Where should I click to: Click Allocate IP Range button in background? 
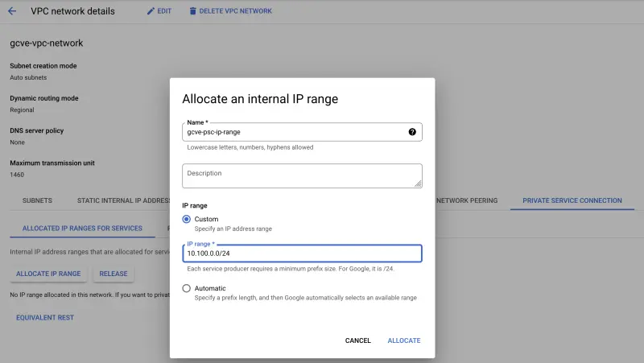tap(48, 274)
